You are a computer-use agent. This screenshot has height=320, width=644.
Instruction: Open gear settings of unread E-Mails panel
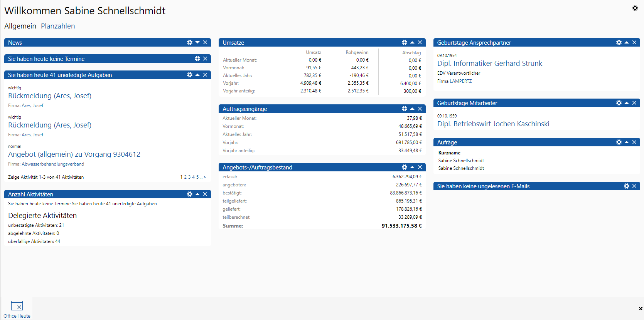(x=626, y=186)
